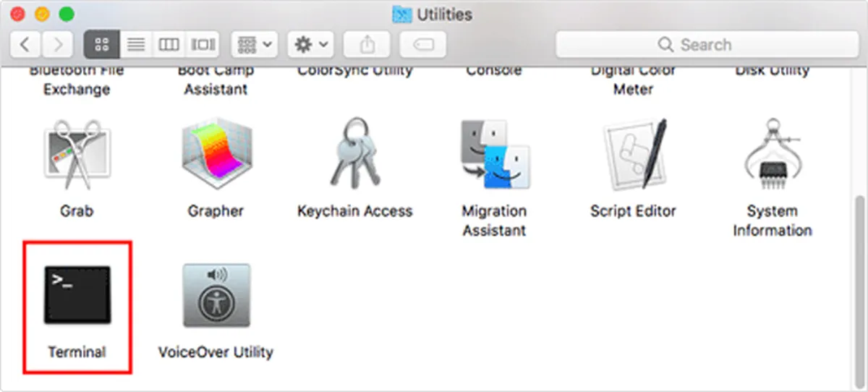Open the Action gear dropdown menu

[311, 45]
